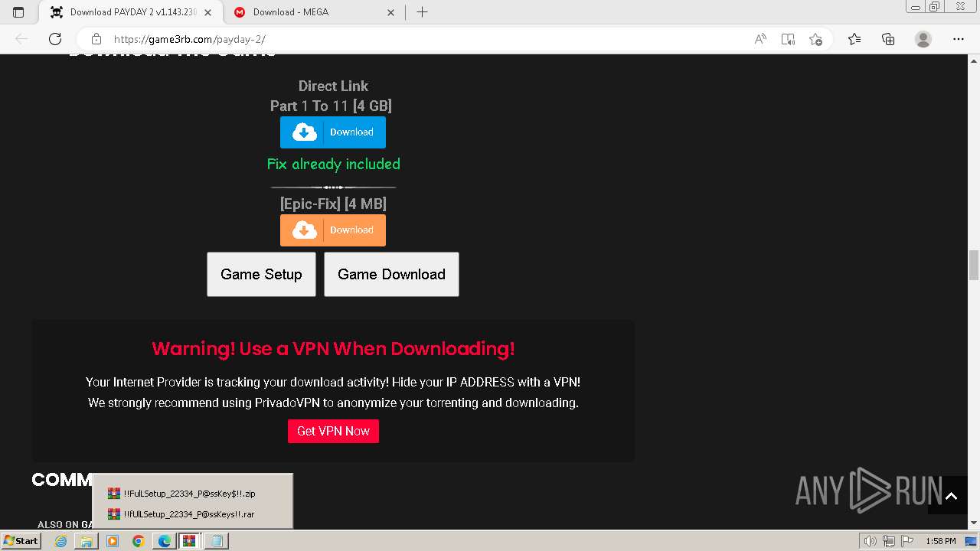Image resolution: width=980 pixels, height=551 pixels.
Task: Click the page vertical scrollbar thumb
Action: 974,265
